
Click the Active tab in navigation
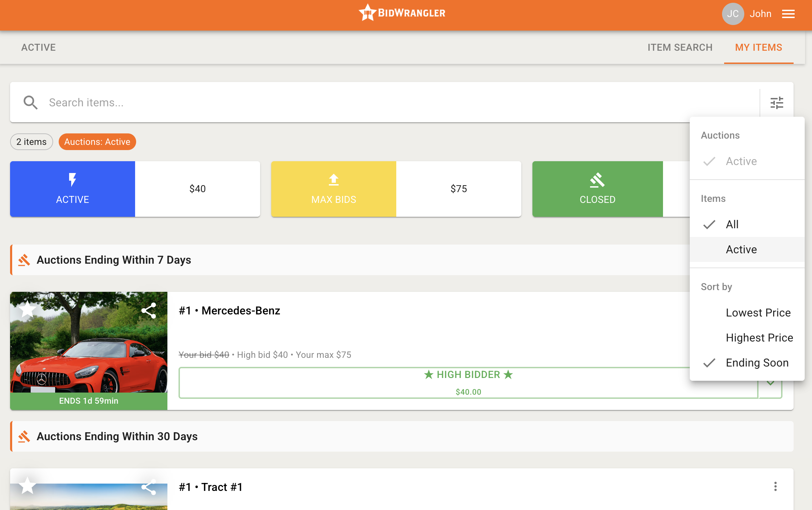click(x=39, y=47)
